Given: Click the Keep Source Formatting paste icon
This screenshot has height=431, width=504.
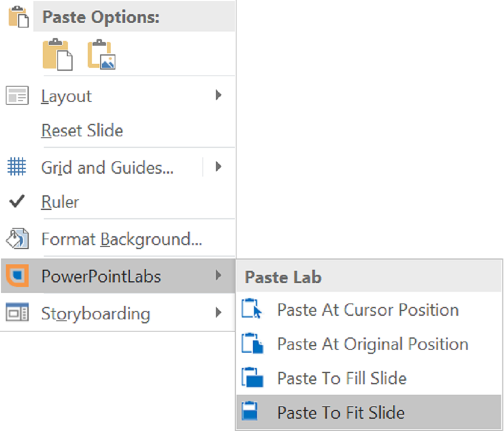Looking at the screenshot, I should pyautogui.click(x=57, y=55).
